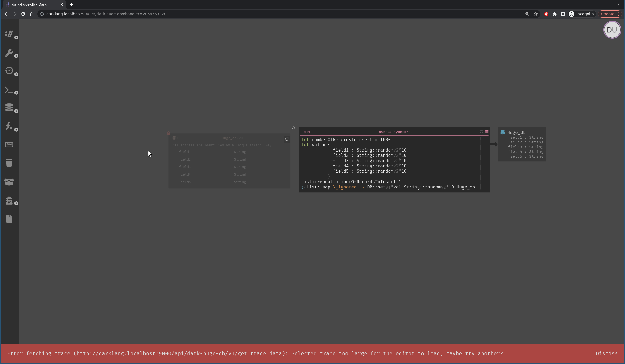The image size is (625, 364).
Task: Open deleted items via the trash icon
Action: coord(9,162)
